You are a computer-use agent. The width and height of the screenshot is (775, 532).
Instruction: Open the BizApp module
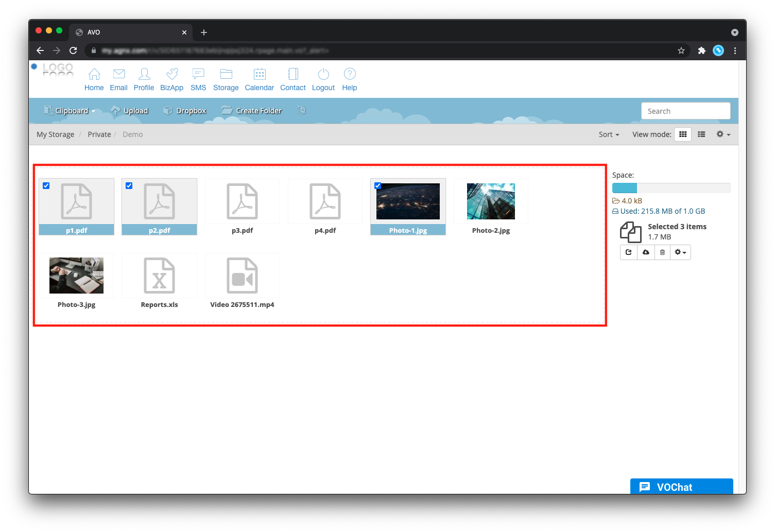click(x=171, y=80)
